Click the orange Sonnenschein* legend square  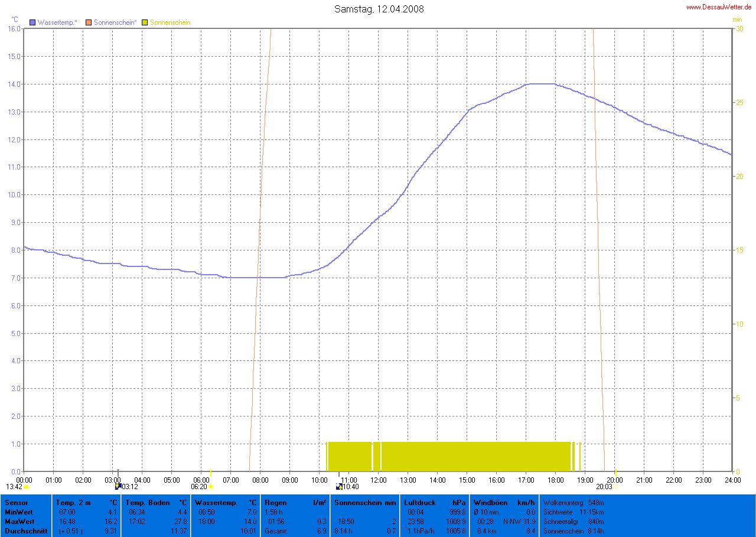89,22
